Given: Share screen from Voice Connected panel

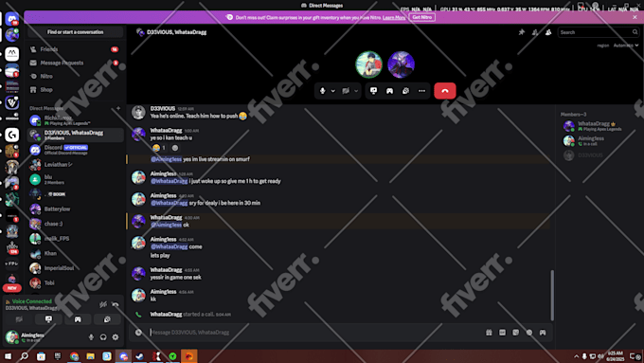Looking at the screenshot, I should (x=48, y=319).
